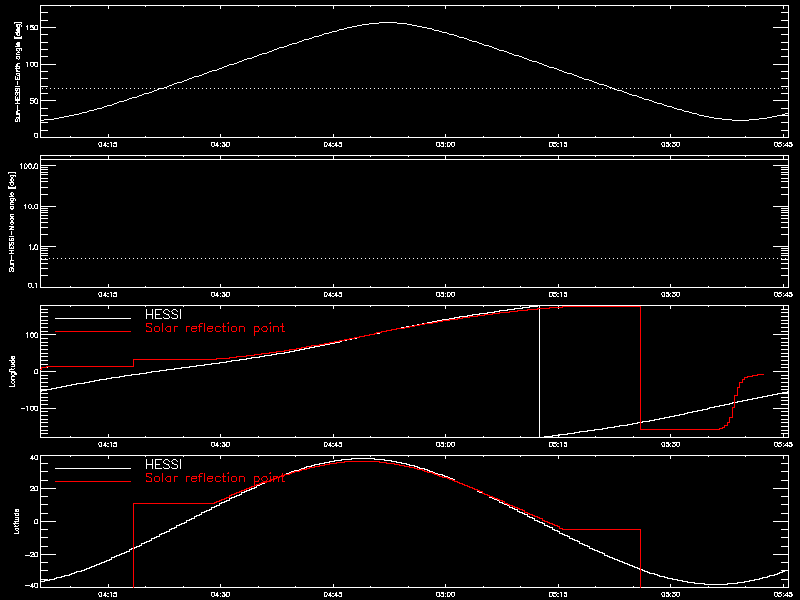Select the HESSI legend label in Longitude plot
Image resolution: width=800 pixels, height=600 pixels.
[163, 314]
